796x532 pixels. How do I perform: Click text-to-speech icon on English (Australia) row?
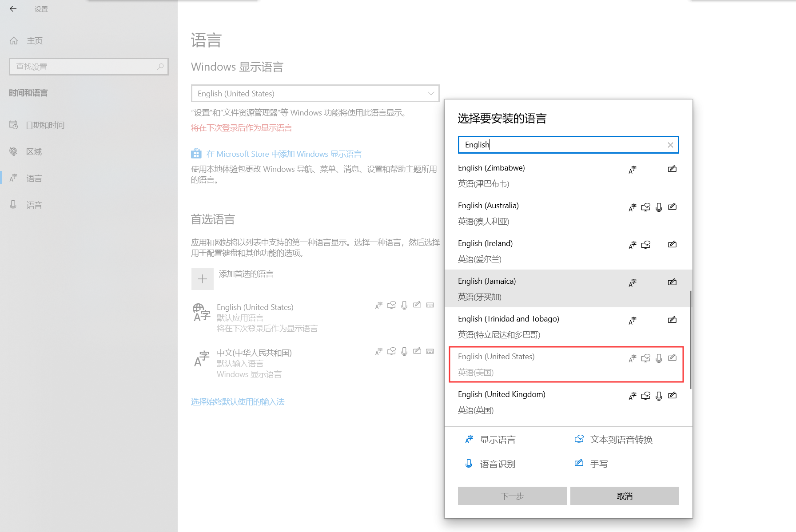(646, 207)
